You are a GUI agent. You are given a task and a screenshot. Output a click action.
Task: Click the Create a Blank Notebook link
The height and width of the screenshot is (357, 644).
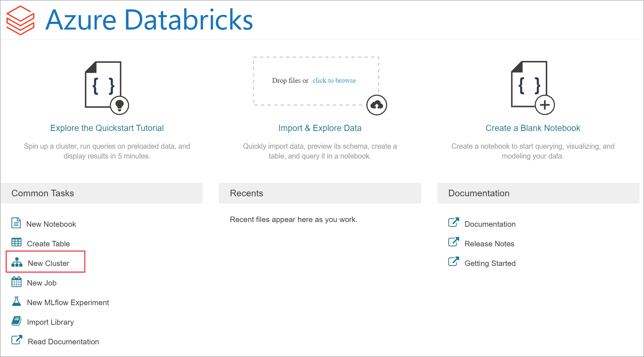[x=533, y=128]
